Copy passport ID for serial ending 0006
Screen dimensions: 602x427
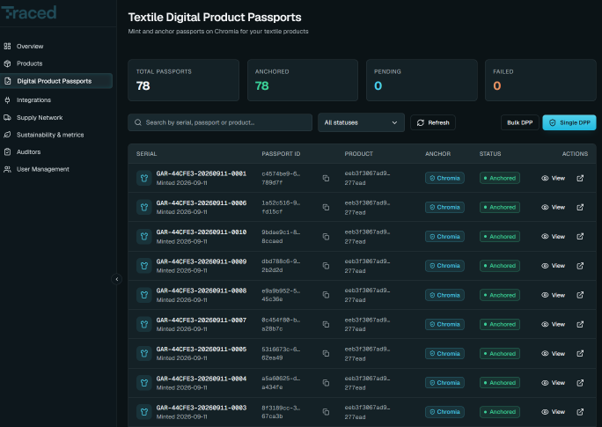coord(326,207)
